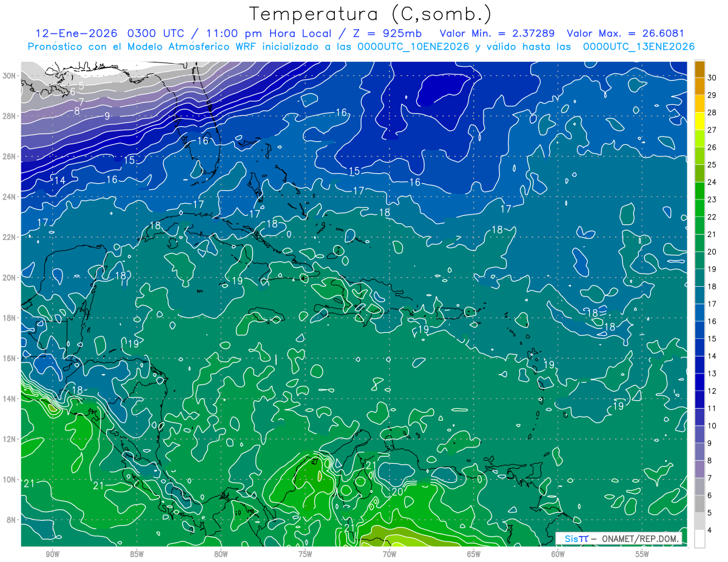Click the title 'Temperatura (C,somb.)'
Screen dimensions: 728x562
(370, 15)
